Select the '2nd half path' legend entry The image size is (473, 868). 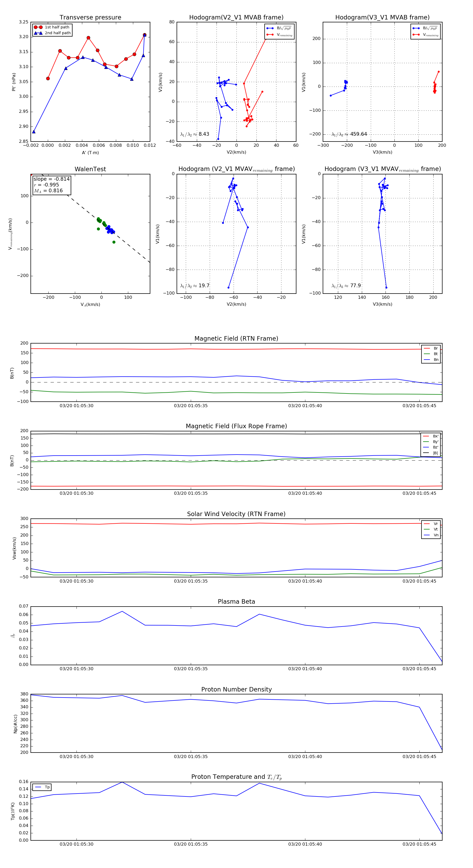52,33
